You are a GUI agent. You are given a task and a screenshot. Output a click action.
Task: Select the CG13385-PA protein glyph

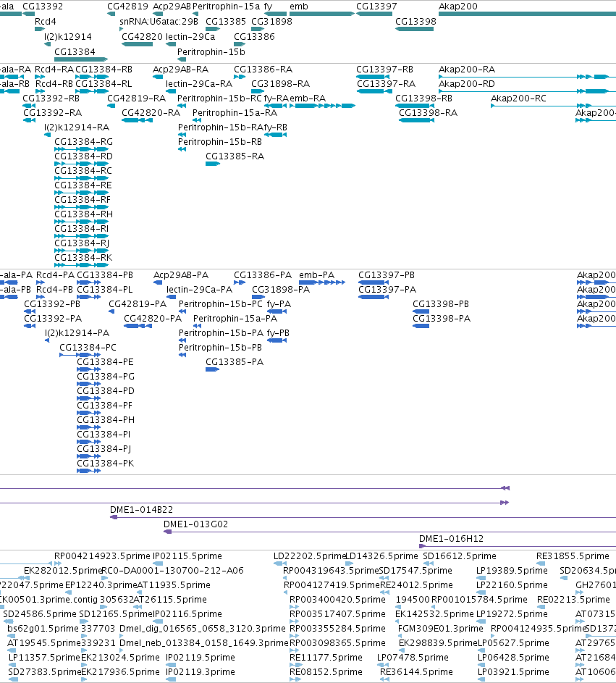(212, 369)
